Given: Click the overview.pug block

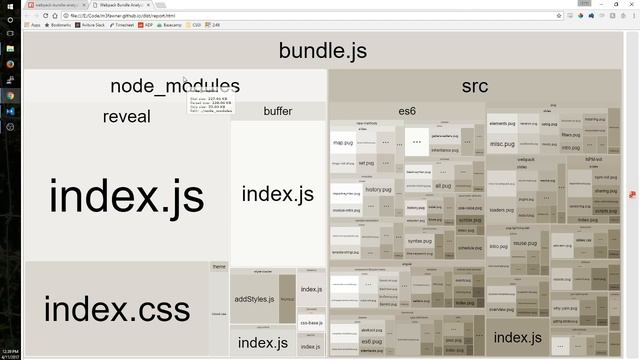Looking at the screenshot, I should pyautogui.click(x=501, y=309).
